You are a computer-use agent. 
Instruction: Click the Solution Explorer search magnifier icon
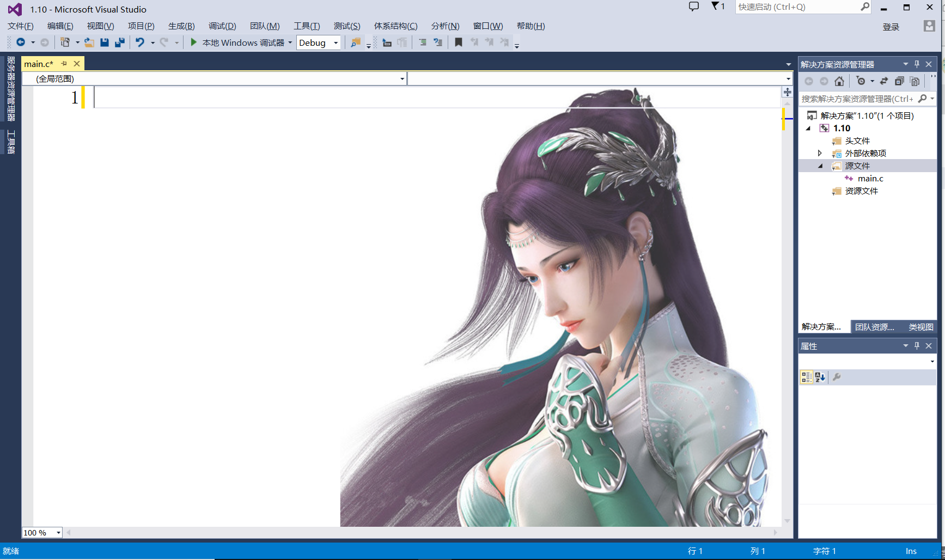tap(922, 99)
